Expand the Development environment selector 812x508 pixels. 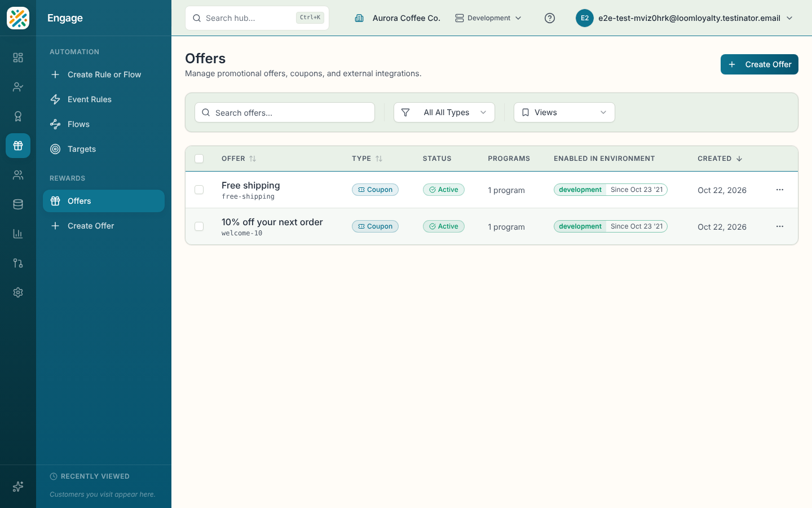[x=488, y=18]
